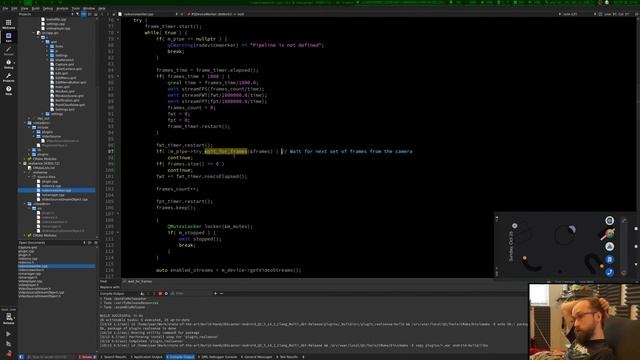Select rsdeviceworker.cpp in the project tree

[x=56, y=190]
